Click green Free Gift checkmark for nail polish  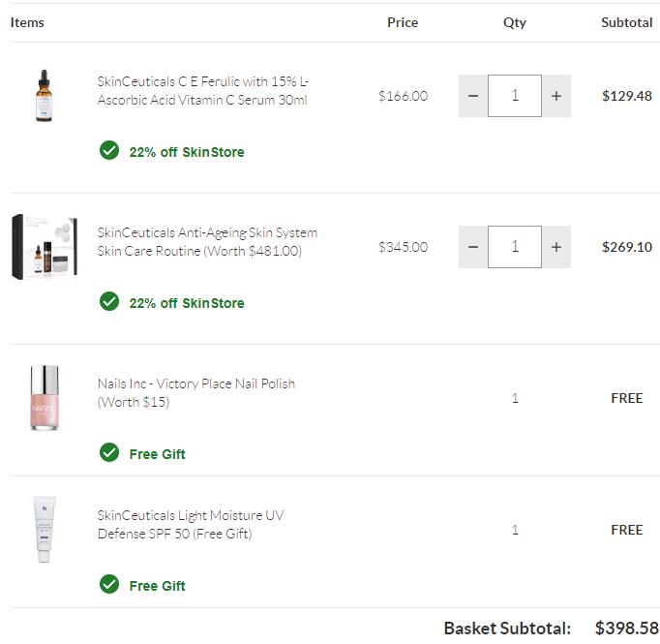point(109,453)
